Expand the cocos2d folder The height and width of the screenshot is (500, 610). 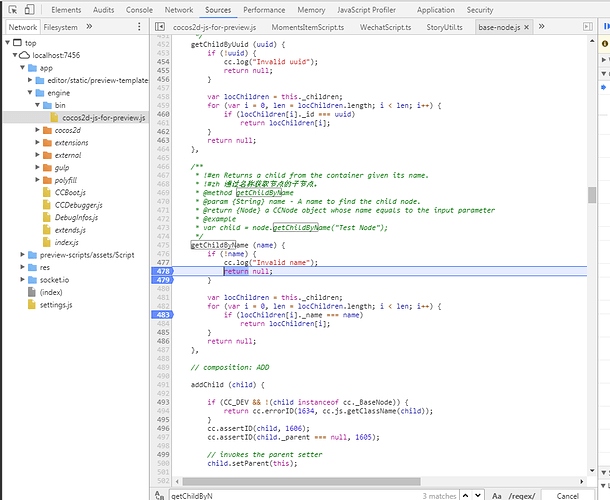click(x=35, y=130)
